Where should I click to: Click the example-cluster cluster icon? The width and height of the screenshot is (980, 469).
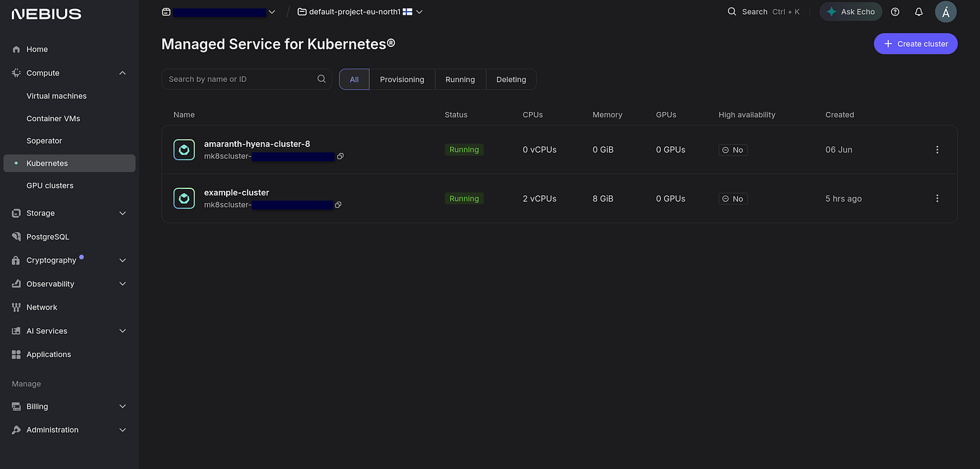coord(184,198)
